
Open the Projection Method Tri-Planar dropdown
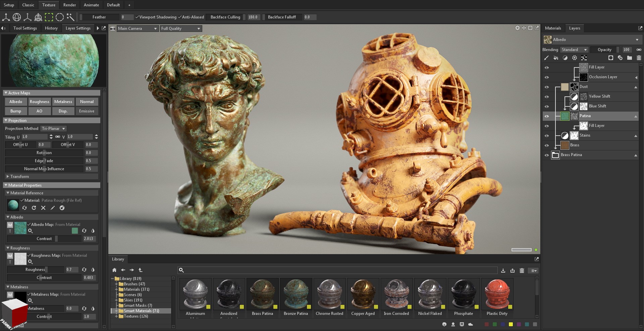click(53, 129)
